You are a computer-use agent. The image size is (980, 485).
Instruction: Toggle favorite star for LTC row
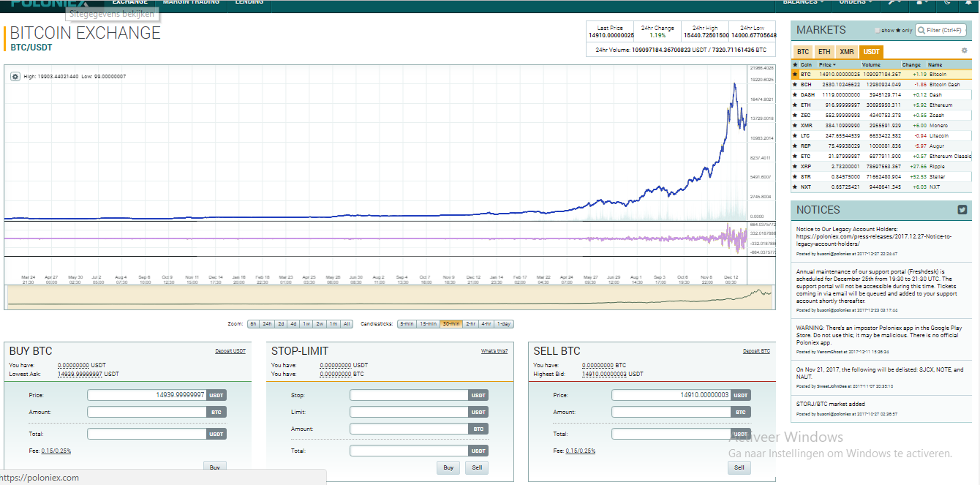point(796,135)
